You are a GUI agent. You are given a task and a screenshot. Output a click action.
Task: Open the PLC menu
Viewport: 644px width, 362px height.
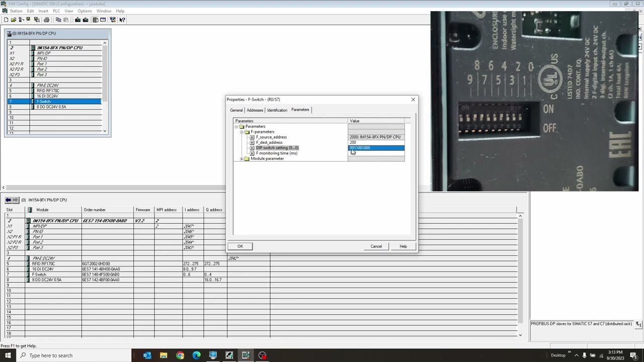pos(56,11)
